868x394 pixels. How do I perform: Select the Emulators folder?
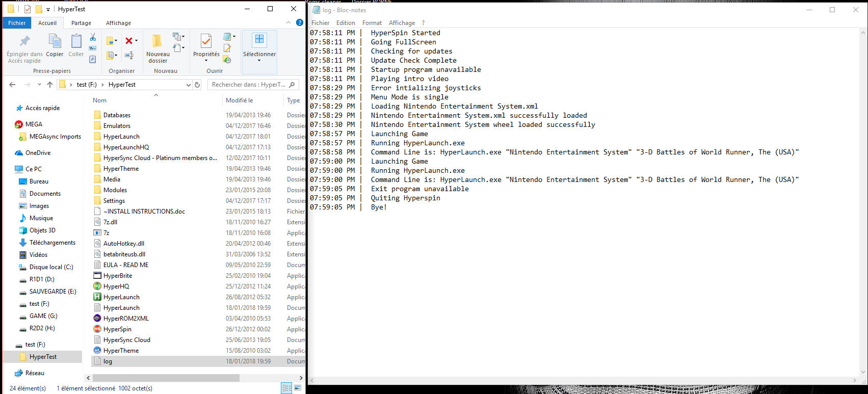117,126
